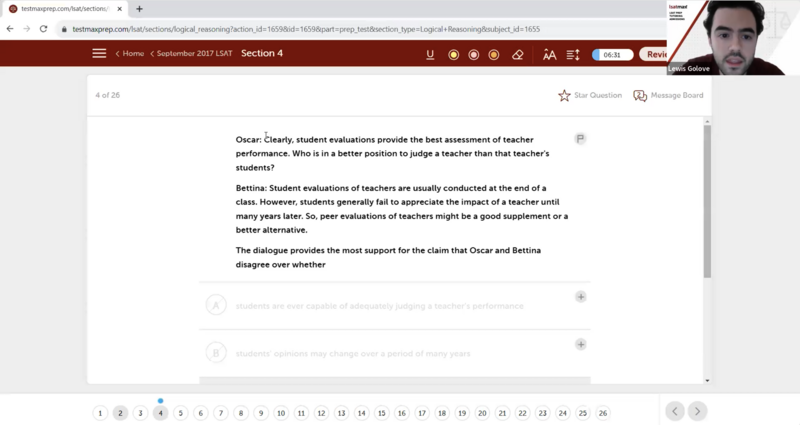Go back to Home
The width and height of the screenshot is (800, 425).
pyautogui.click(x=130, y=54)
